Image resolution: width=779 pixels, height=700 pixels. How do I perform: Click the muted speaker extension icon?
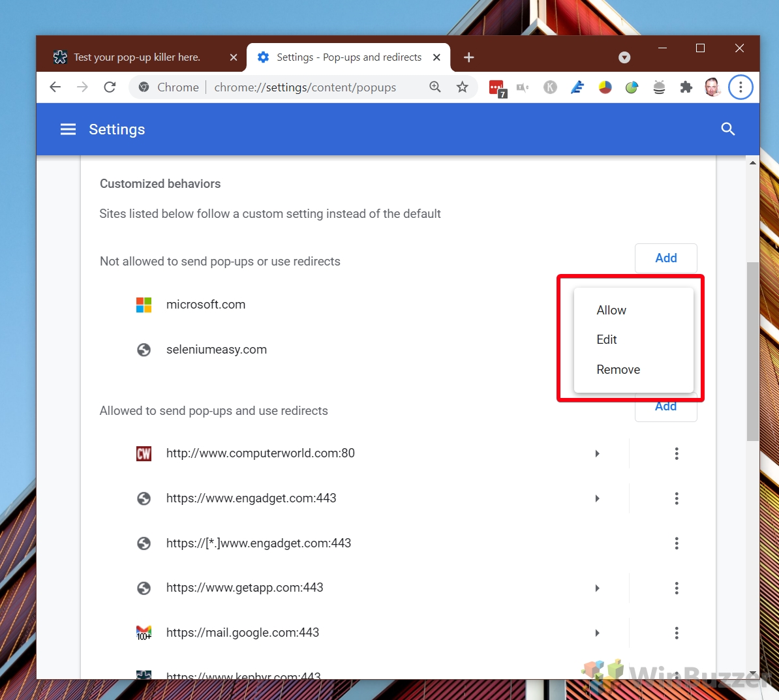pos(523,87)
